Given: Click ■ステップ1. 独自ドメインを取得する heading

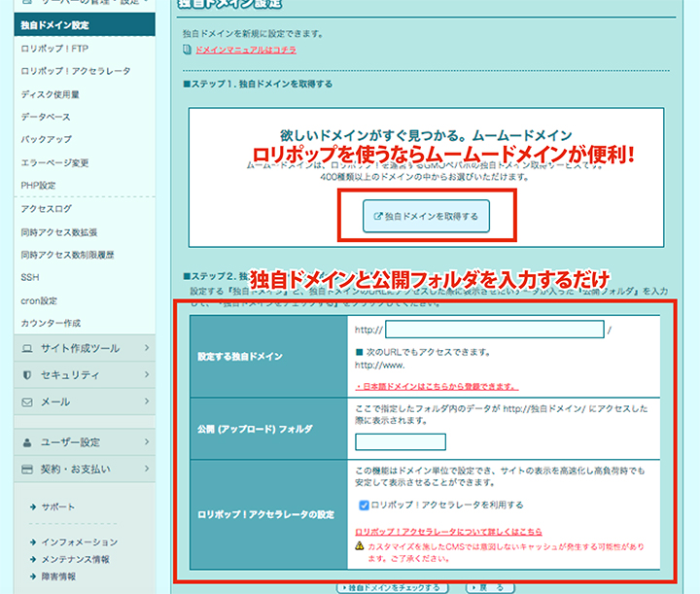Looking at the screenshot, I should tap(258, 84).
